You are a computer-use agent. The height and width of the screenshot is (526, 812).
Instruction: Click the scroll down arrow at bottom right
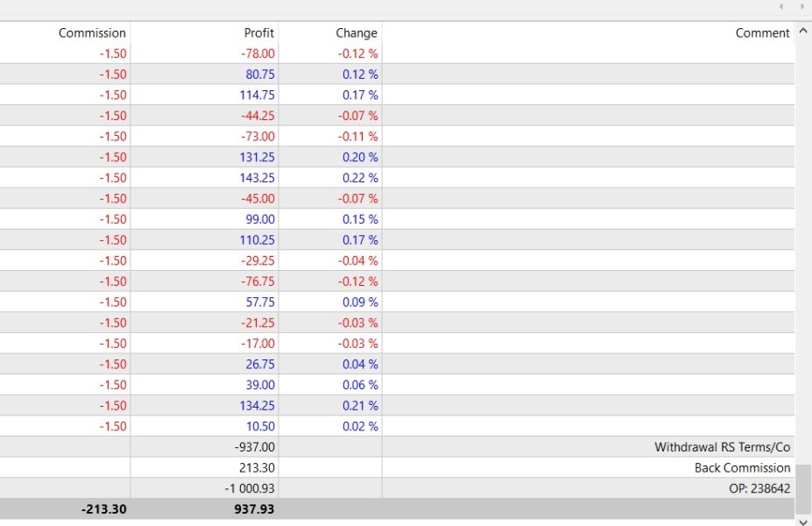coord(803,520)
